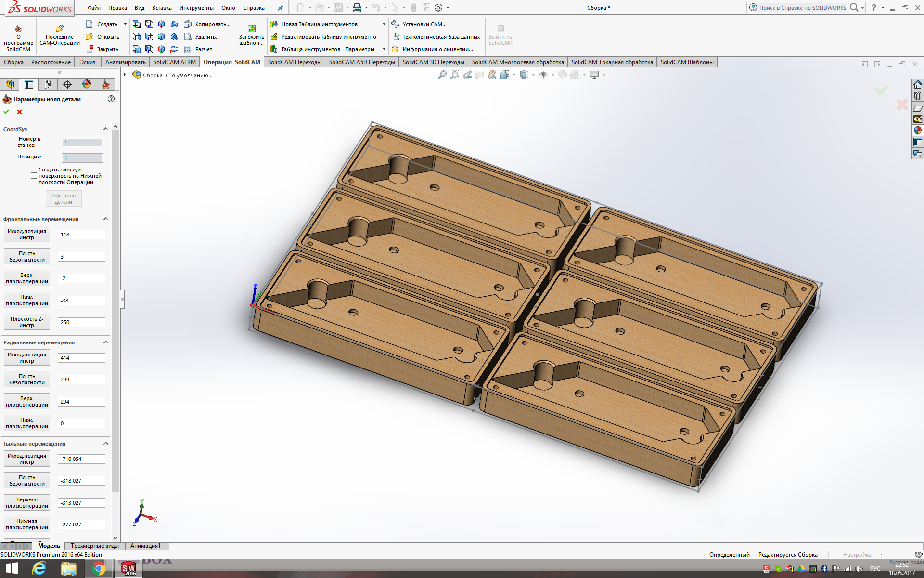Open the Hide/Show Items eye icon
This screenshot has width=924, height=578.
click(543, 75)
